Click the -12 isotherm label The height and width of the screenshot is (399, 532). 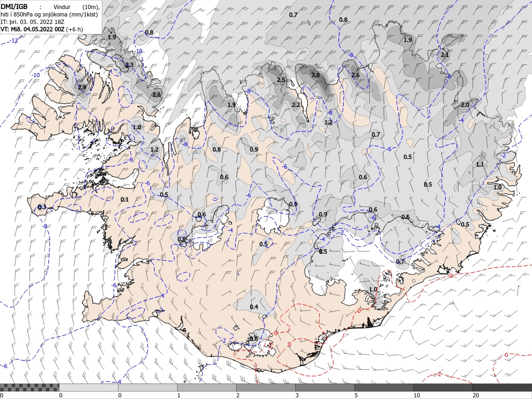(x=14, y=41)
